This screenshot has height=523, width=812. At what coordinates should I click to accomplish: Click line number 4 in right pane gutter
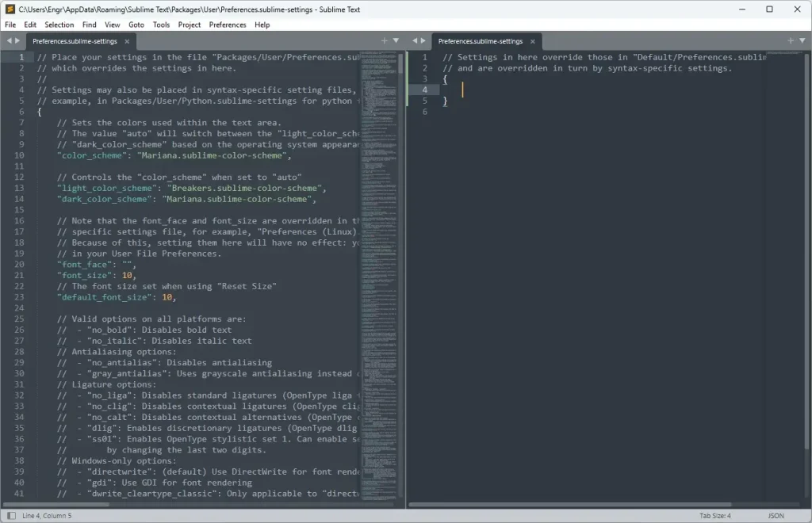click(425, 90)
